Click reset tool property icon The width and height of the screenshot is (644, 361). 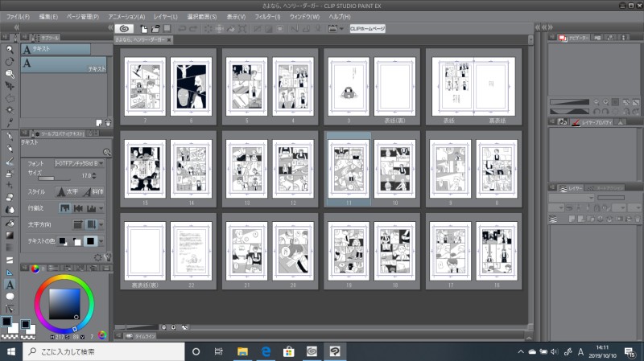(x=97, y=257)
